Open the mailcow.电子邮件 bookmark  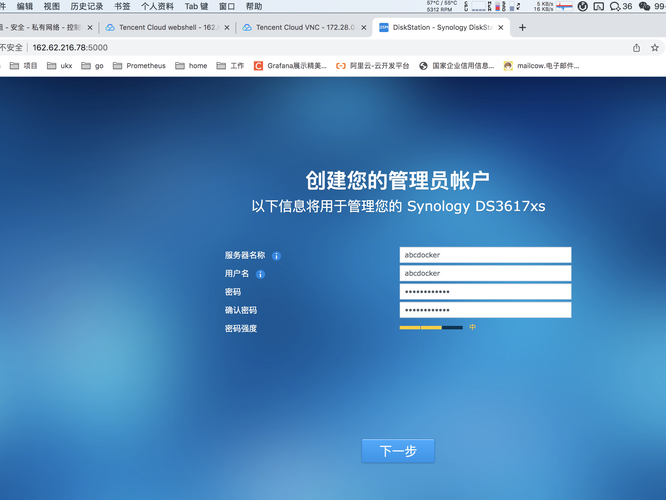click(x=542, y=66)
